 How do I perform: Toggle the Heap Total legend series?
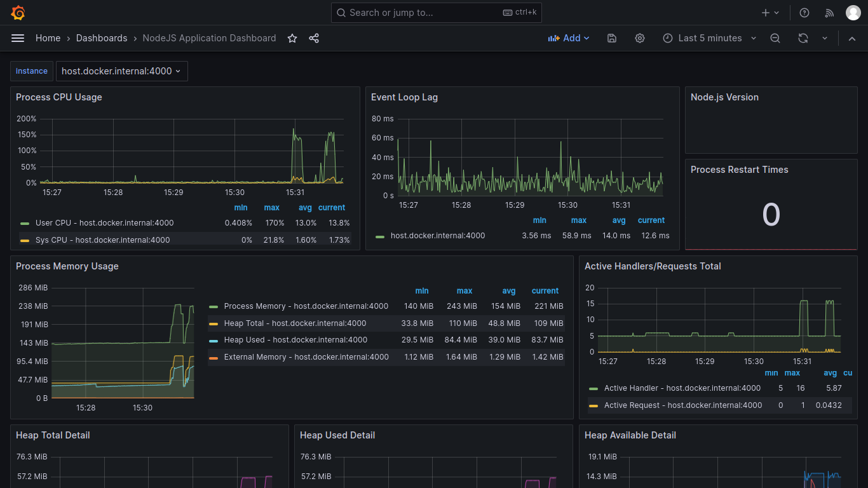[295, 323]
